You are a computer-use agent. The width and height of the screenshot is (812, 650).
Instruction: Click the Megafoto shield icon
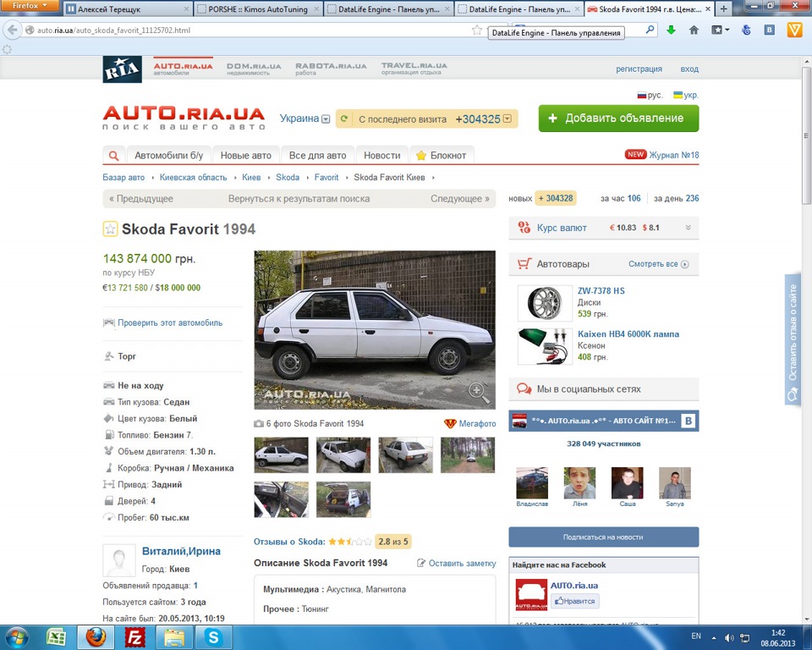450,423
